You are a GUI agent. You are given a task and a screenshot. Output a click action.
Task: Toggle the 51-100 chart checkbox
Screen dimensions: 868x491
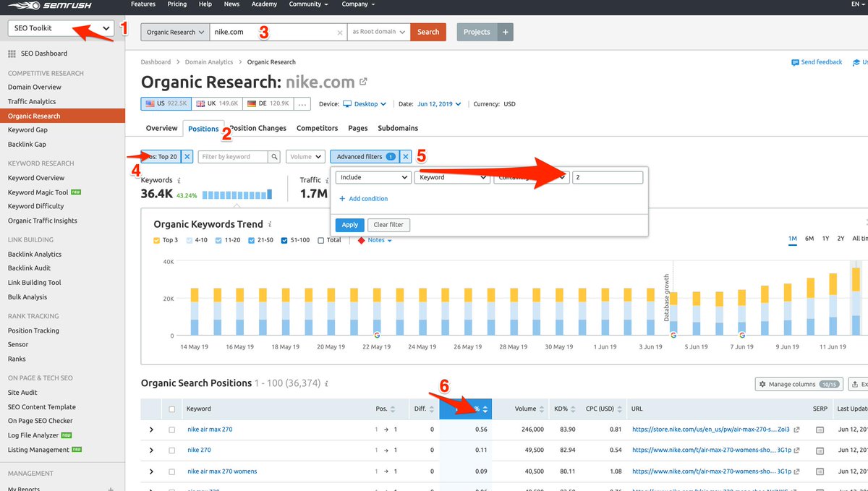point(284,240)
